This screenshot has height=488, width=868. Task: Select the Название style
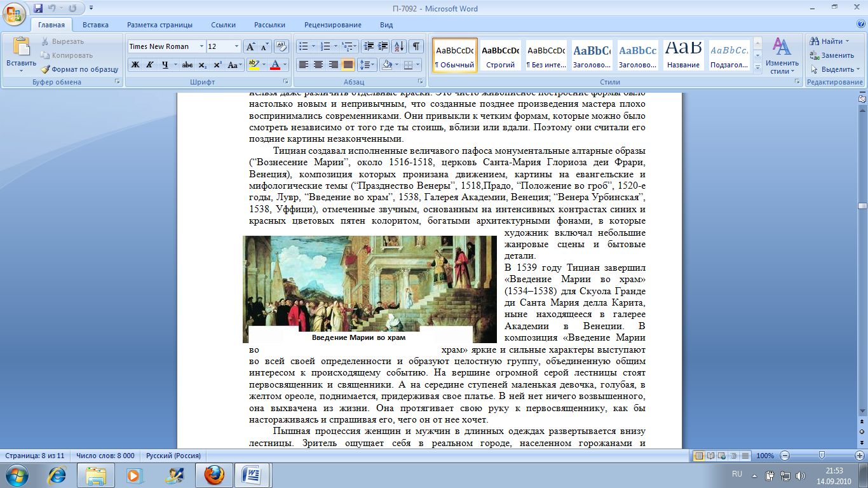click(x=684, y=55)
